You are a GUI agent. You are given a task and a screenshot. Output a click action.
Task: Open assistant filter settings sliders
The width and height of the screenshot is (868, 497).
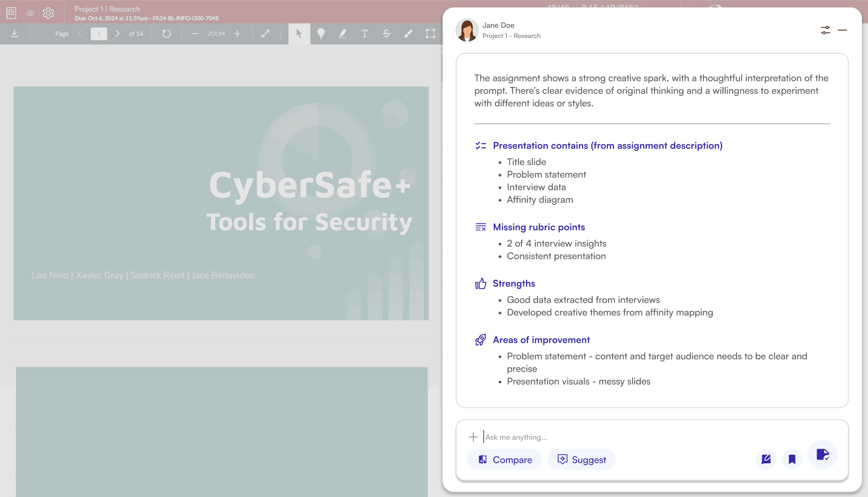pyautogui.click(x=825, y=30)
